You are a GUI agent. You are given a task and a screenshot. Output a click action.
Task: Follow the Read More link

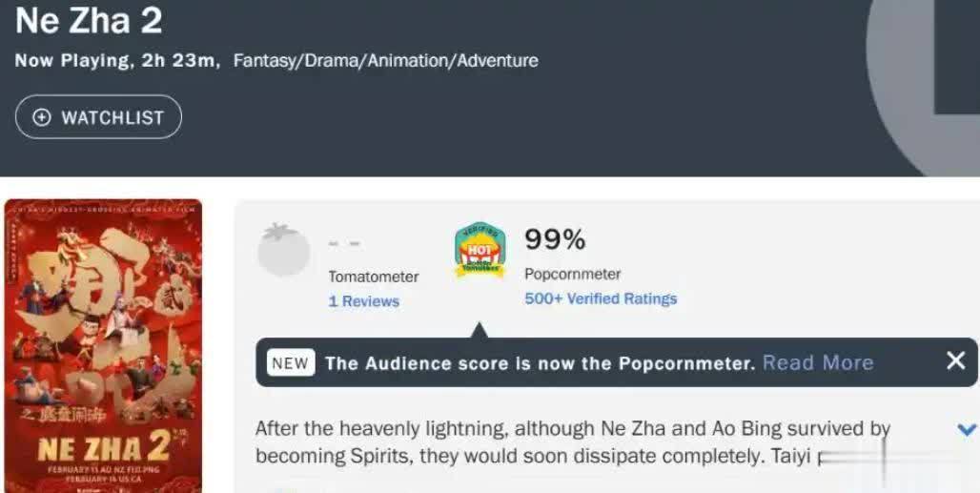[x=818, y=362]
